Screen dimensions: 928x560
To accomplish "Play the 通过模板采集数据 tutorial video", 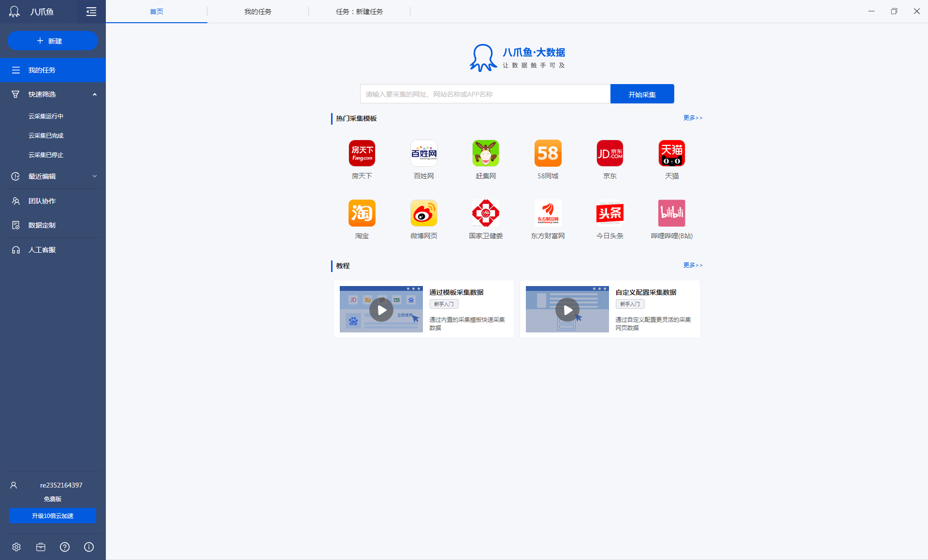I will tap(381, 310).
